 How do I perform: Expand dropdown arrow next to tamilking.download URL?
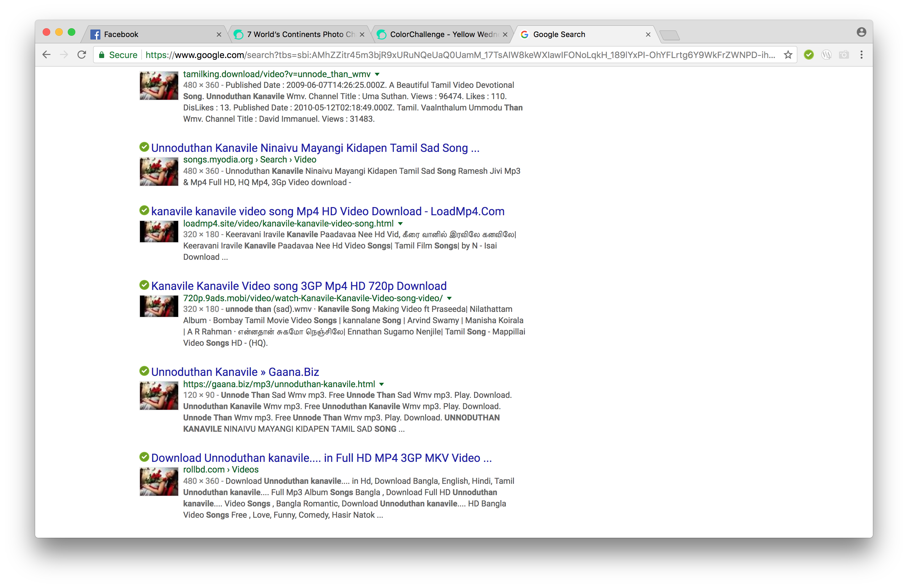coord(377,74)
